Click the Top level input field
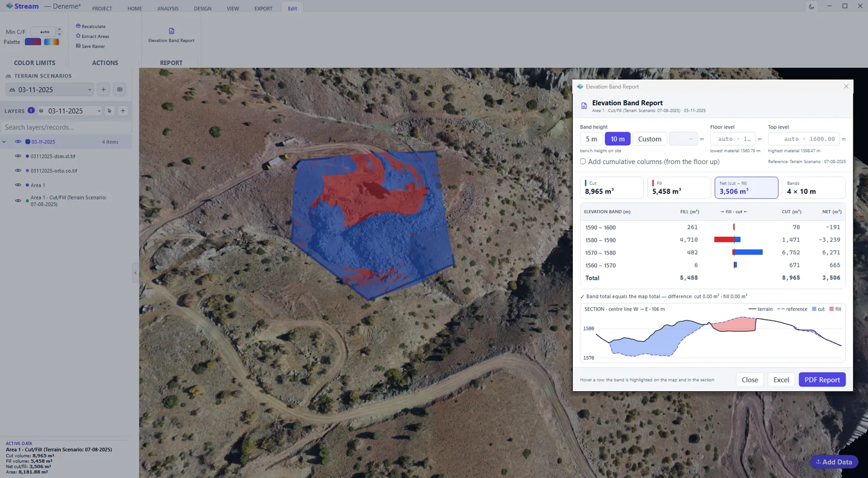868x478 pixels. tap(804, 139)
